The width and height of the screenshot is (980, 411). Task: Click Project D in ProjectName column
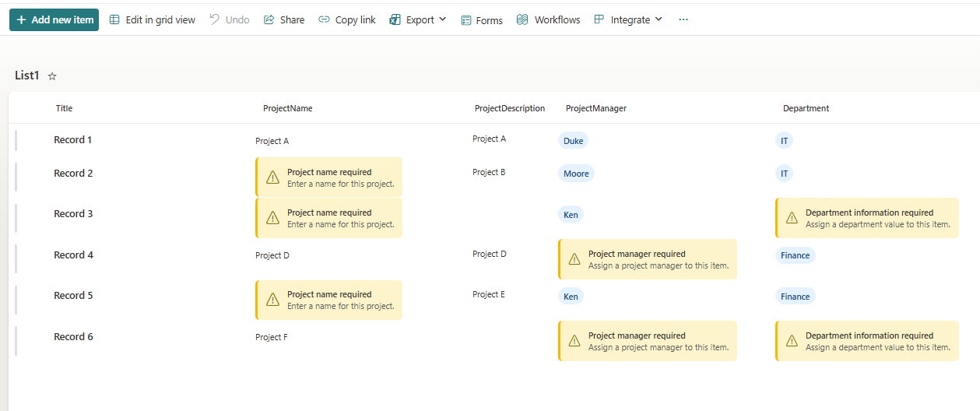272,255
